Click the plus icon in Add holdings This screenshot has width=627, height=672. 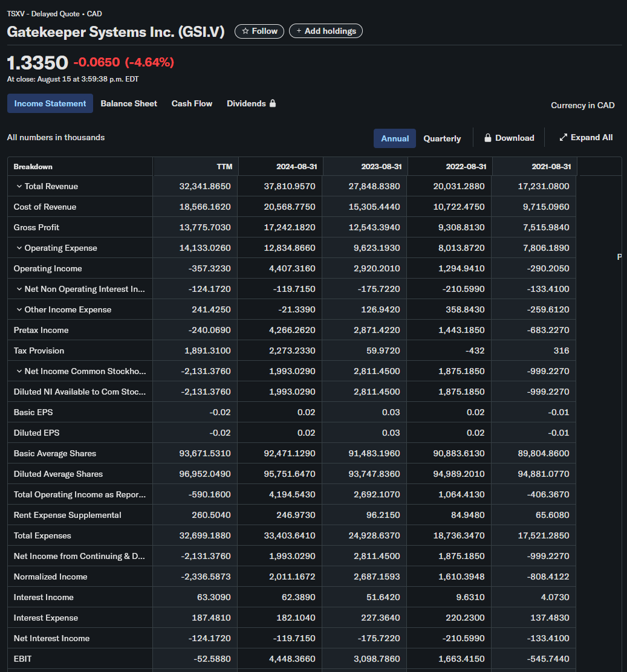[299, 31]
